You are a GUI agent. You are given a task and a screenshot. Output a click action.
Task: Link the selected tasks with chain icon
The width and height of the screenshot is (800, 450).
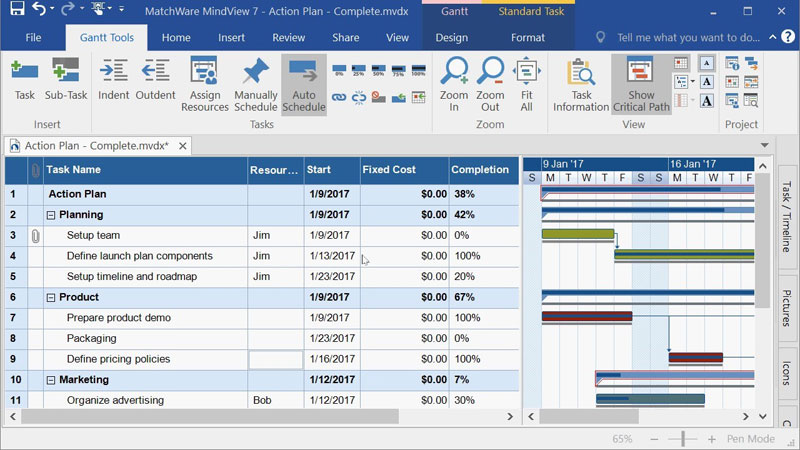pos(339,97)
